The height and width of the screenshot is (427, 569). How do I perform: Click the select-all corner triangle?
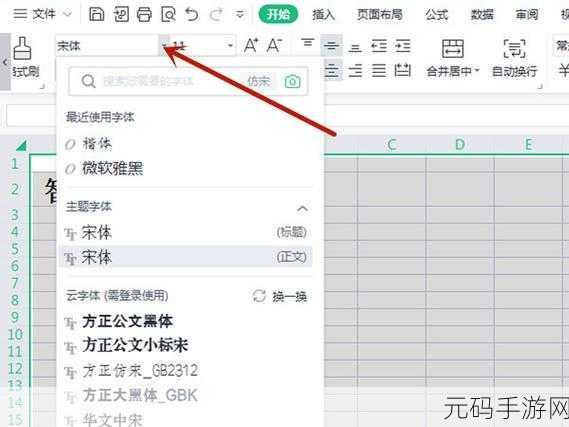pos(22,145)
